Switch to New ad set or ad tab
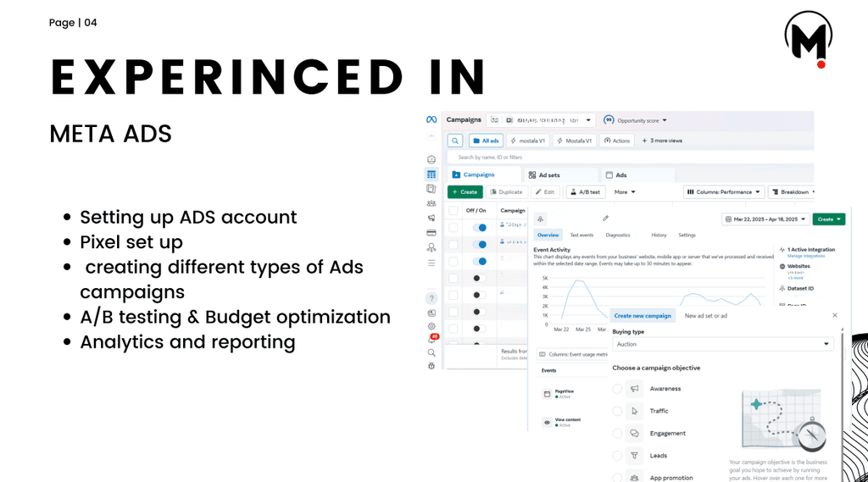The image size is (868, 482). pos(706,316)
